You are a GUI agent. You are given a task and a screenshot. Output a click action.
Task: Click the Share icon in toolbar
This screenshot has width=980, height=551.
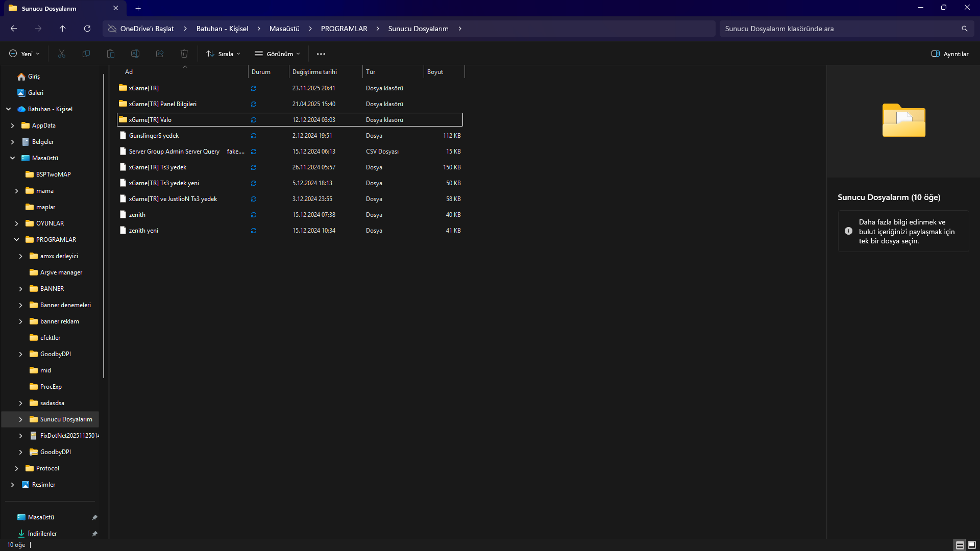[x=160, y=54]
